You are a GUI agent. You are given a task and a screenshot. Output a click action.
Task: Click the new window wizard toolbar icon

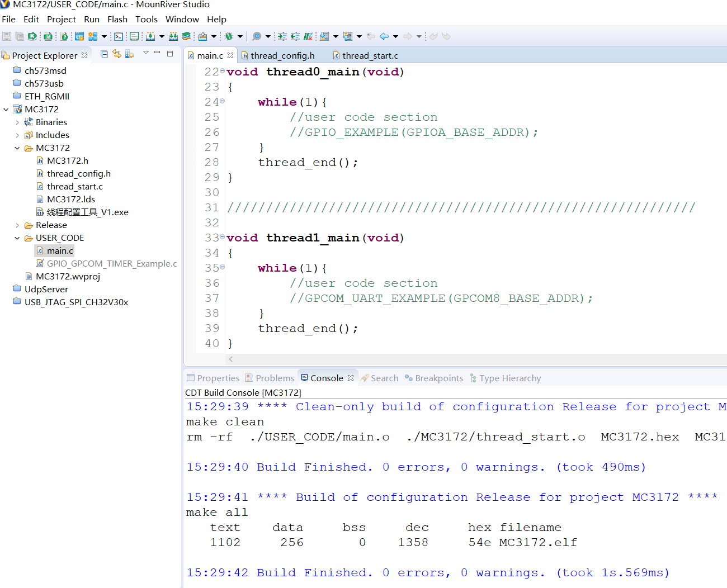[79, 36]
